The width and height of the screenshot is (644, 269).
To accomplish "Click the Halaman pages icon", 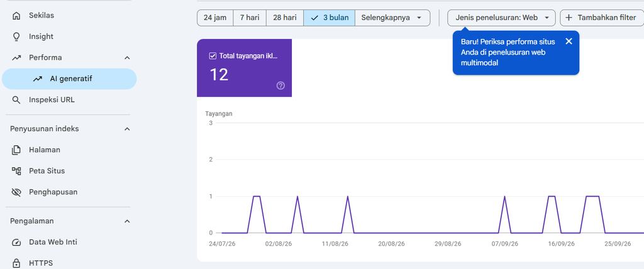I will pos(16,150).
